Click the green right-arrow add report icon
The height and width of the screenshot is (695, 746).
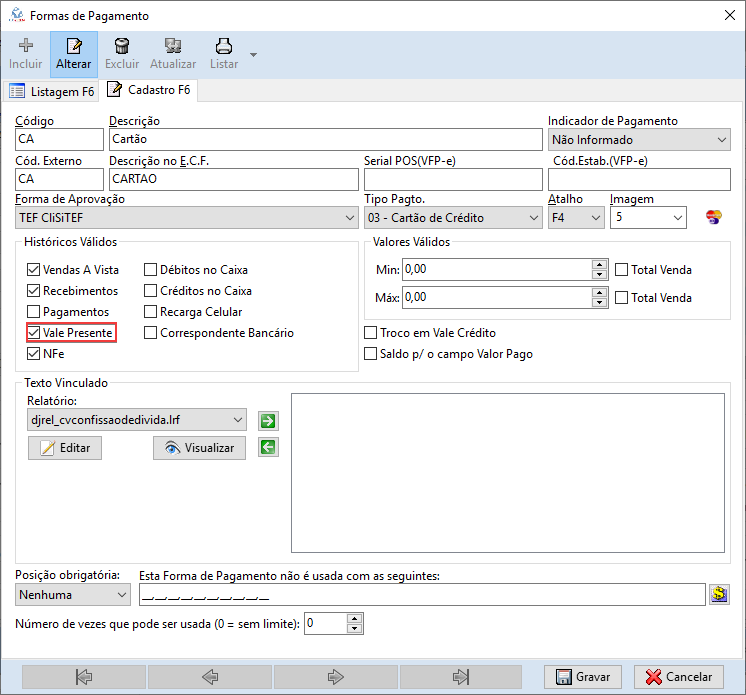coord(267,421)
